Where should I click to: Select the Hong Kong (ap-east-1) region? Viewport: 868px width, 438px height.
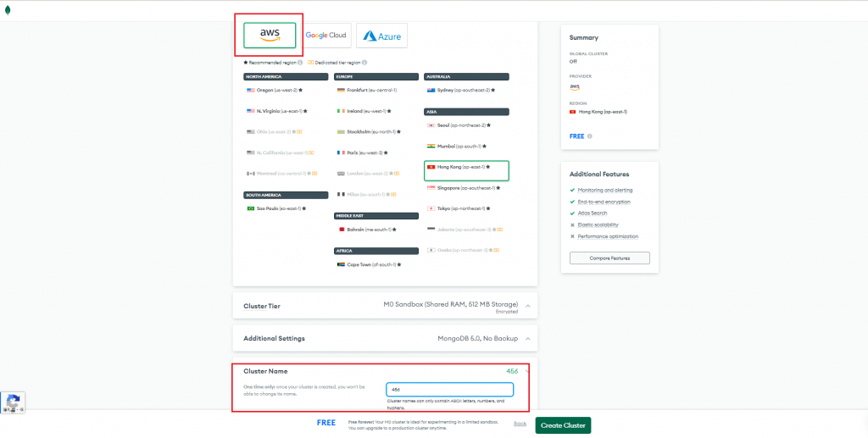[467, 171]
